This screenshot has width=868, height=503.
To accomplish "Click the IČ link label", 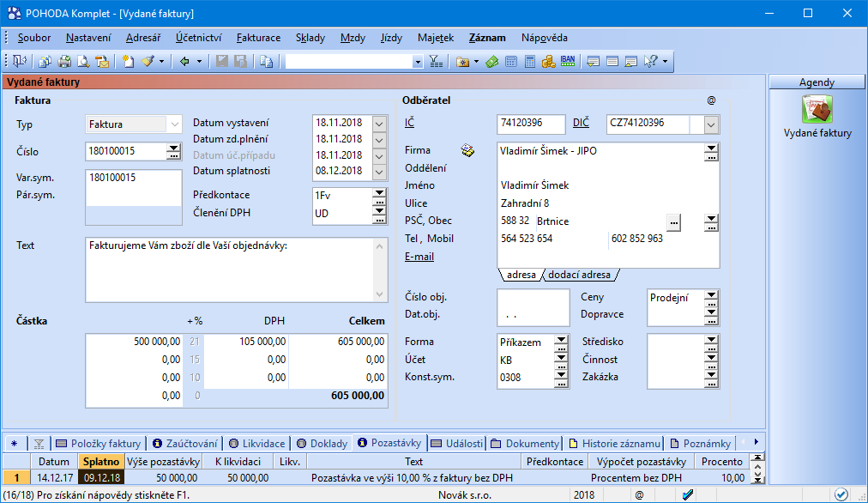I will [x=409, y=123].
